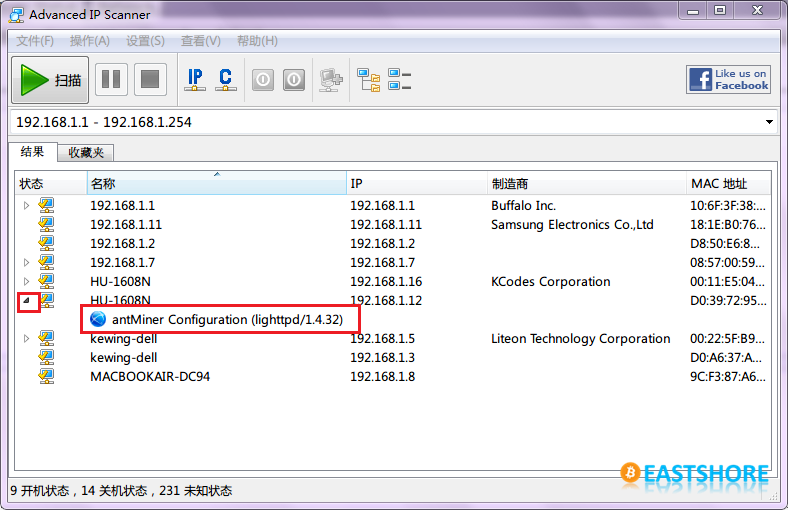The image size is (788, 510).
Task: Open the IP range dropdown arrow
Action: (x=769, y=122)
